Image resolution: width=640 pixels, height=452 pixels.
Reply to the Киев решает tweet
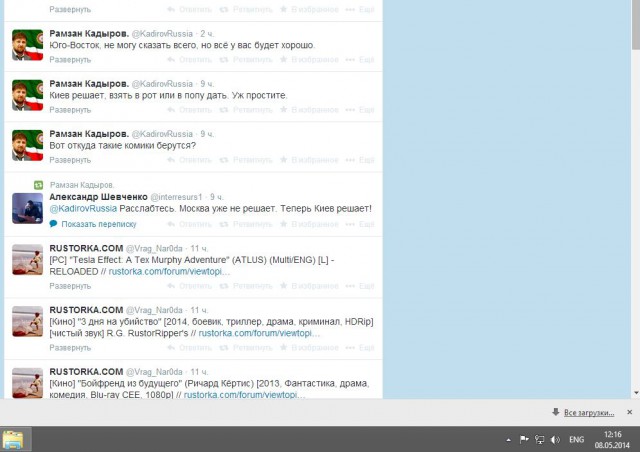pyautogui.click(x=190, y=110)
